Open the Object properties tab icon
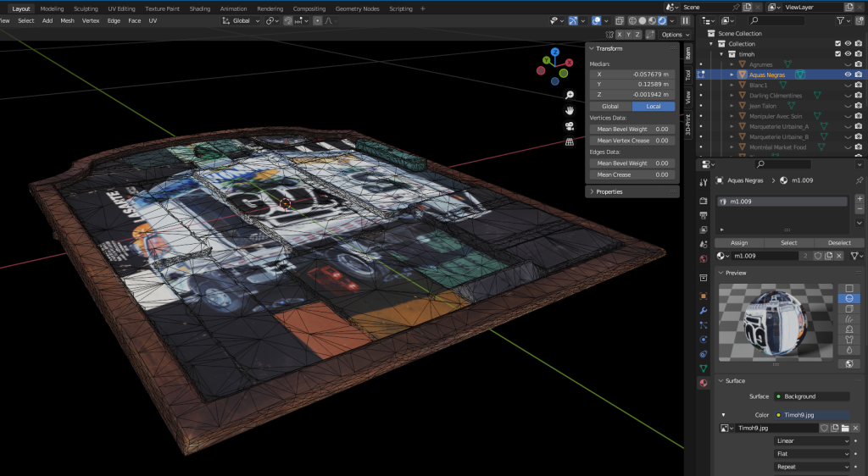This screenshot has height=476, width=868. tap(703, 296)
